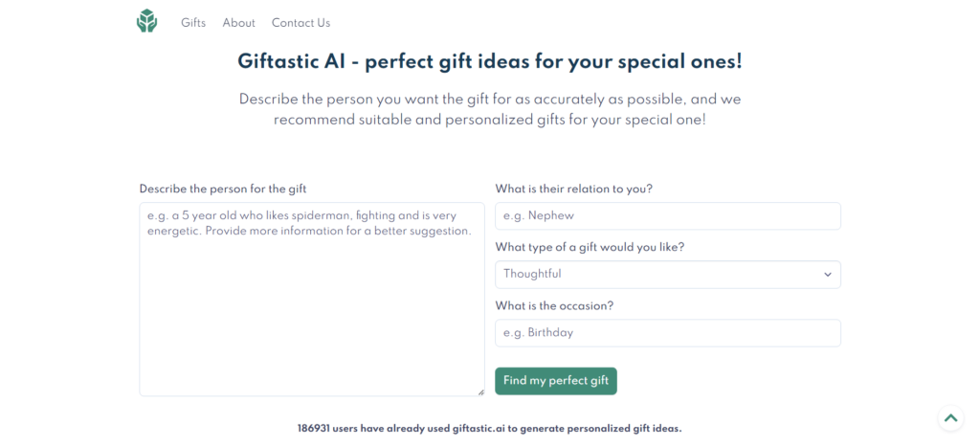Click the 'What is the occasion?' label
Screen dimensions: 980x447
coord(554,305)
